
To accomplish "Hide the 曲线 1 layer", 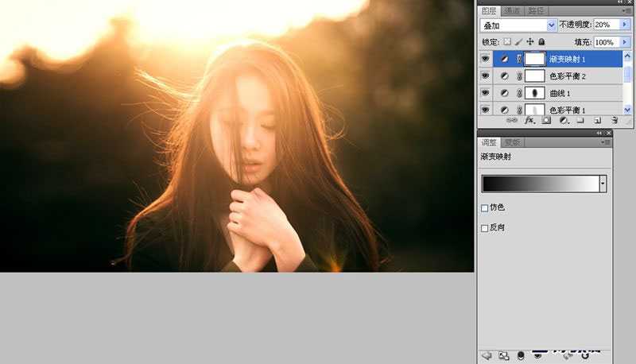I will 485,93.
